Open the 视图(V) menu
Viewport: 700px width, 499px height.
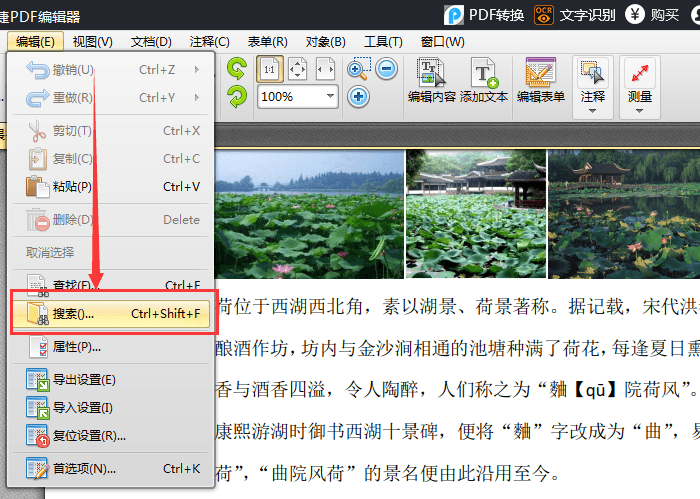(x=93, y=41)
